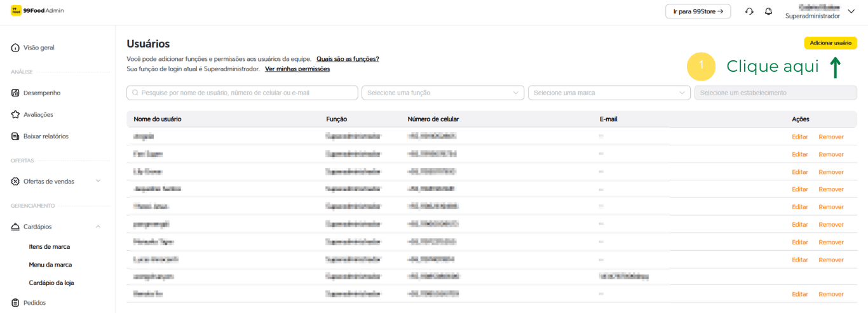
Task: Click the user search input field
Action: [x=242, y=93]
